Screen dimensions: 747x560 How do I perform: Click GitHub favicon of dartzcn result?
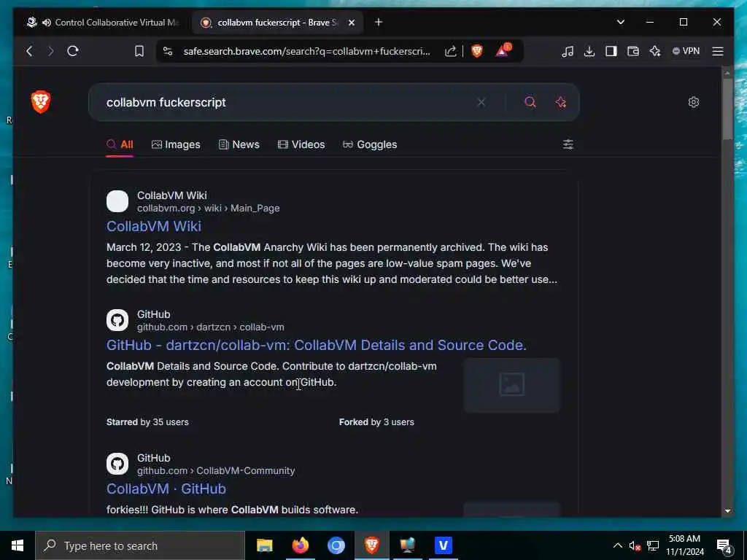click(x=117, y=320)
